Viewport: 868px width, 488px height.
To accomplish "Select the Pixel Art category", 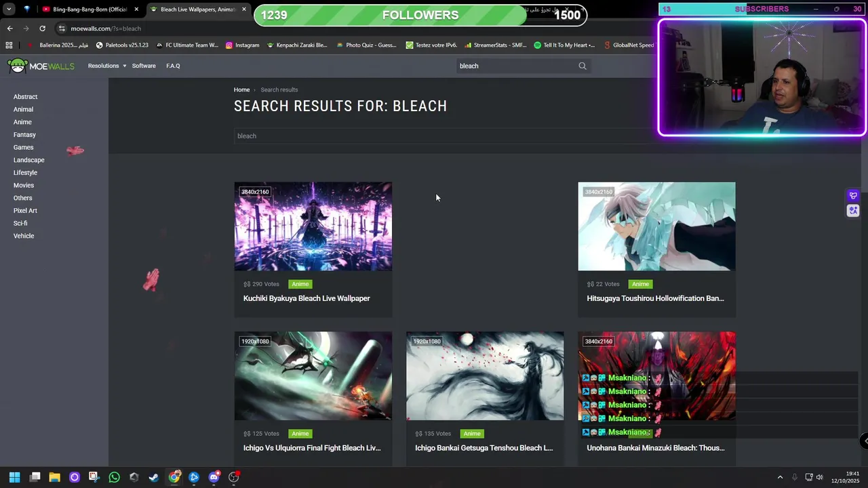I will [25, 211].
